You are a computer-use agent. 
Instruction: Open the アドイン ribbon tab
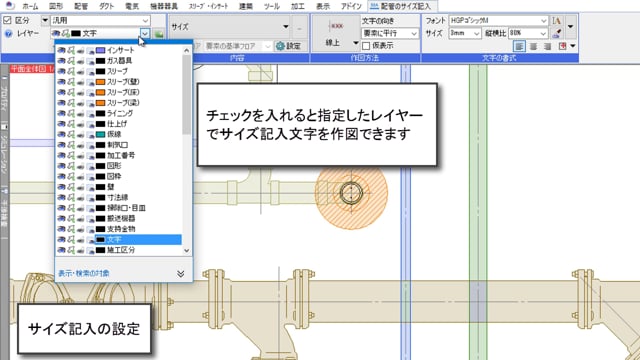coord(351,6)
